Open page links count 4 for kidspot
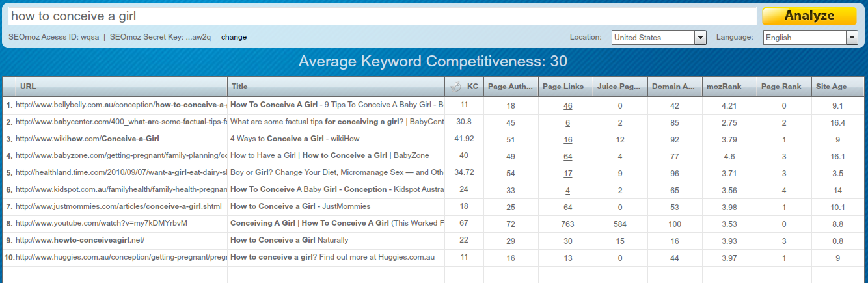Image resolution: width=868 pixels, height=283 pixels. click(568, 190)
